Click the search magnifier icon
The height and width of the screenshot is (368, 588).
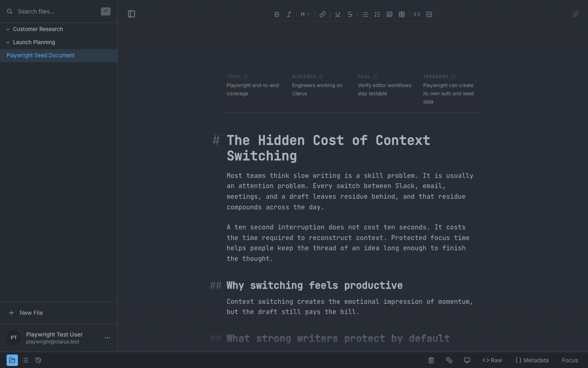click(x=10, y=11)
